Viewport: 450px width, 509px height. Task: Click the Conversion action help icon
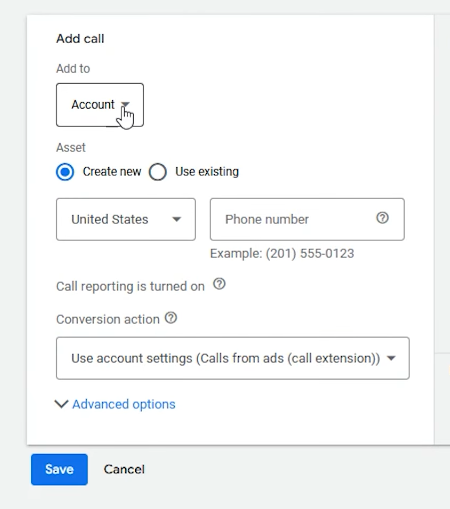(171, 318)
